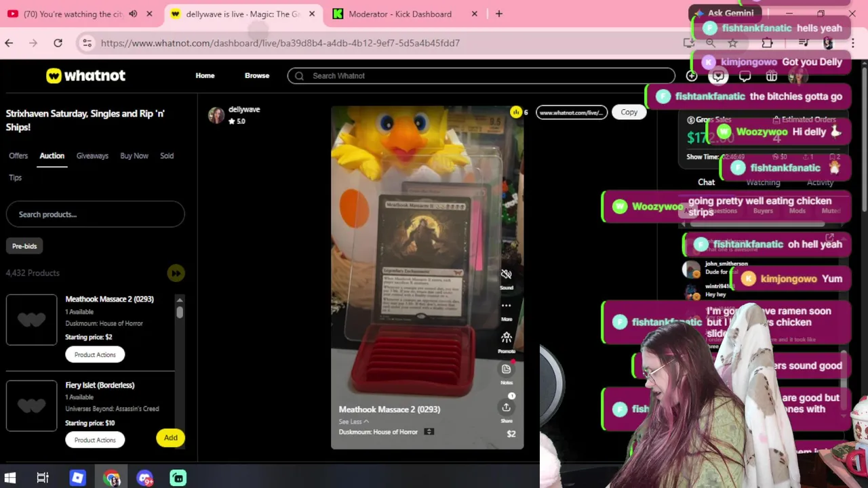
Task: Collapse product details with See Less
Action: (353, 422)
